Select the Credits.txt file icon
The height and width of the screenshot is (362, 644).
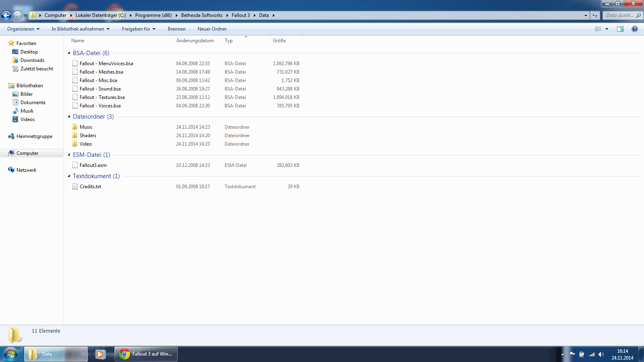pos(75,187)
